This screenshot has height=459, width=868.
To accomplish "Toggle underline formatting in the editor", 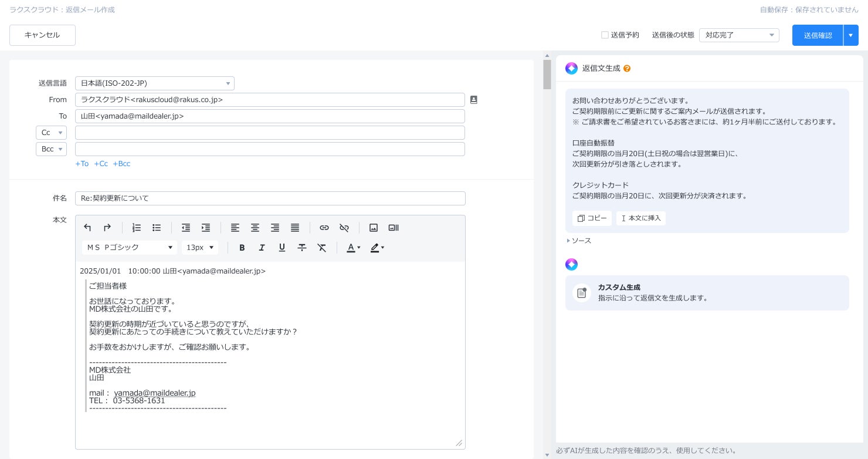I will click(x=282, y=248).
